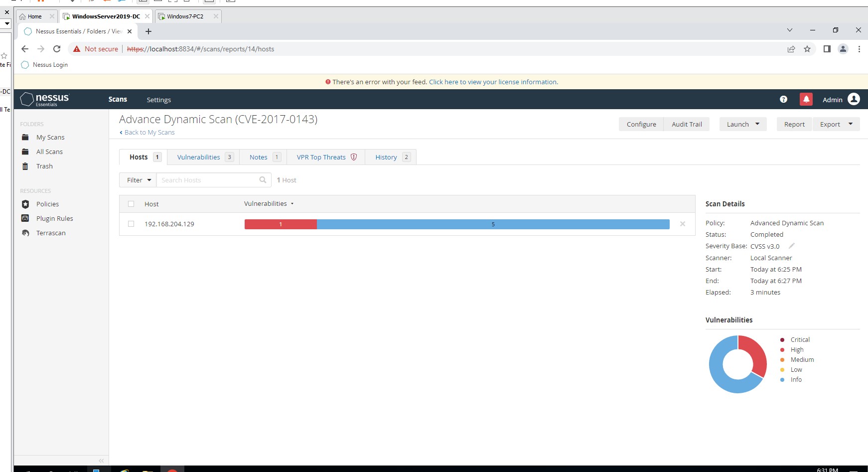Click the Critical legend color dot
Viewport: 868px width, 472px height.
click(782, 340)
